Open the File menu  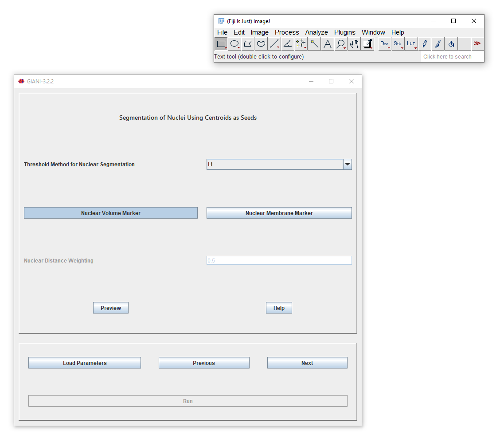coord(222,32)
